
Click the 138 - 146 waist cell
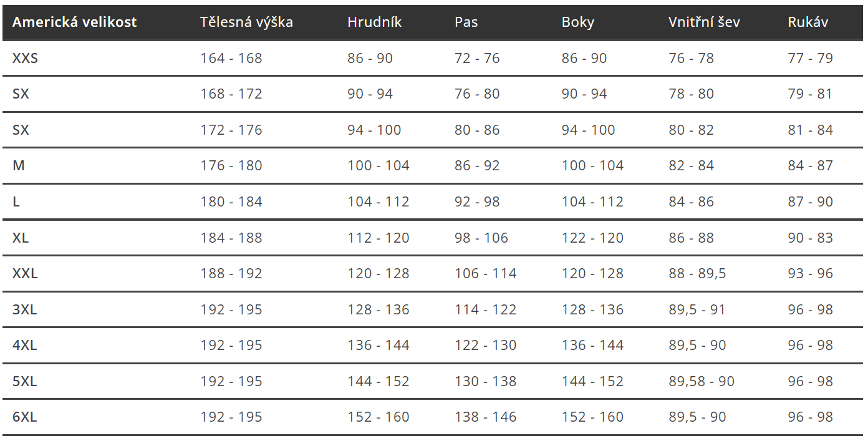pos(486,417)
